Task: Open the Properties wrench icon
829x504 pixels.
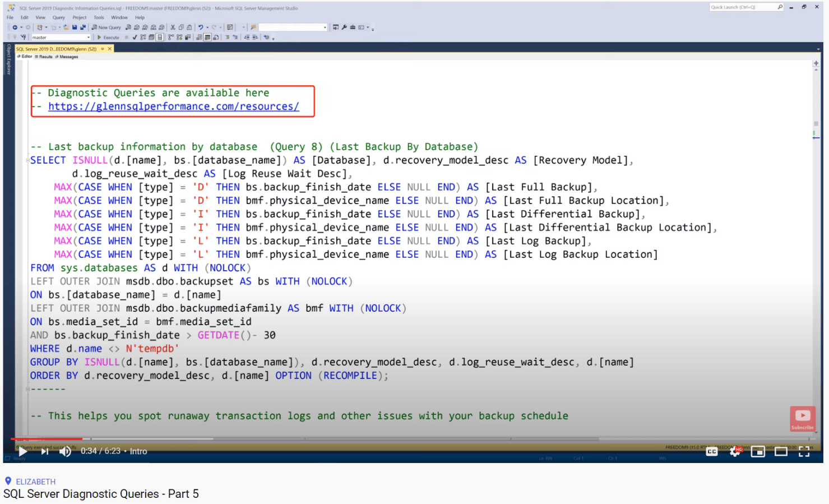Action: coord(344,27)
